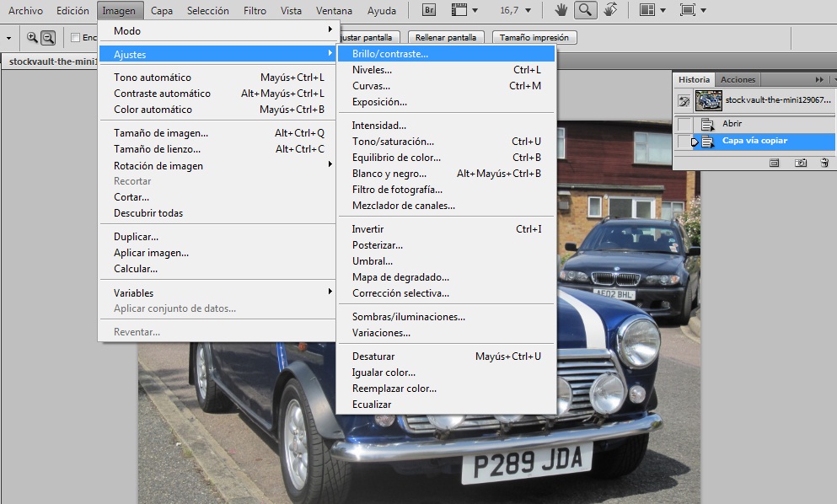Select Invertir menu entry

(x=446, y=228)
